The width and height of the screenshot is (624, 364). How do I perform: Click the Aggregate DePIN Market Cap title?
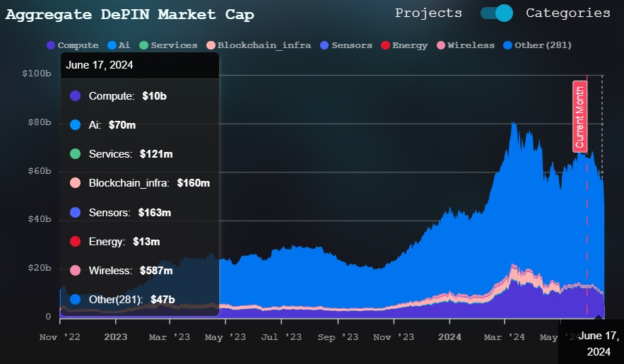click(x=130, y=14)
